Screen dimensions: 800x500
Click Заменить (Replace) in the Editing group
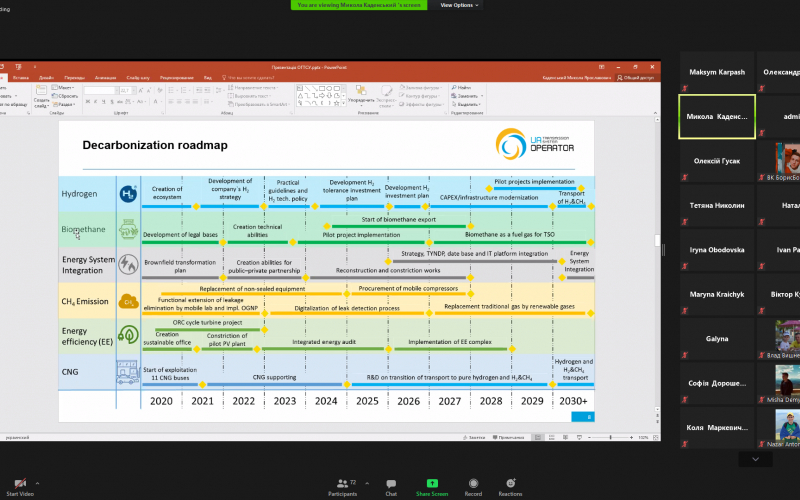(467, 96)
